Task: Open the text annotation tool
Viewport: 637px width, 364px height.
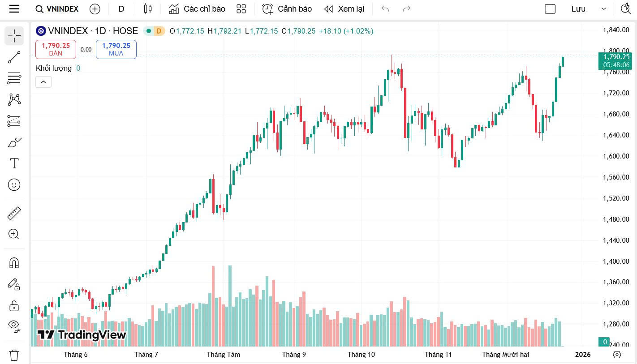Action: coord(14,163)
